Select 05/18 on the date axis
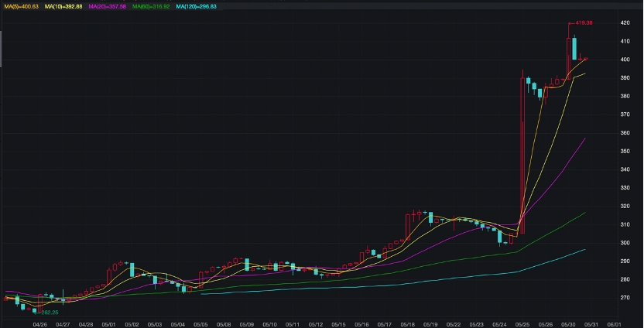Viewport: 644px width, 328px height. (x=407, y=324)
